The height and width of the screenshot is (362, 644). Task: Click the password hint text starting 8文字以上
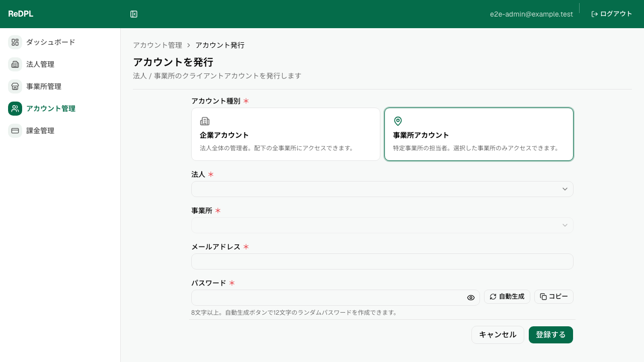[x=294, y=312]
